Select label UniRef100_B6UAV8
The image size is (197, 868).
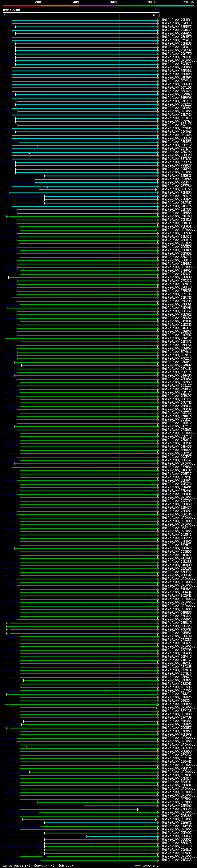pos(176,74)
